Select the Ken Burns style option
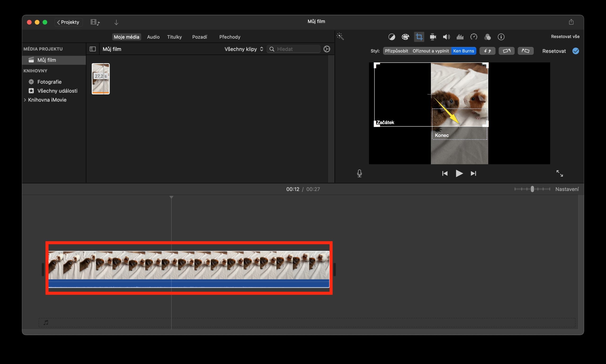This screenshot has height=364, width=606. [464, 51]
